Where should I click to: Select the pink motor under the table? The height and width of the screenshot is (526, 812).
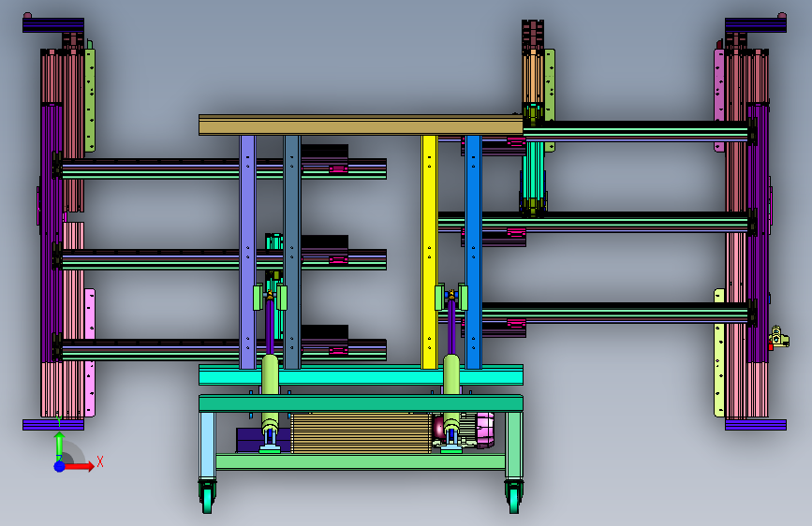(485, 430)
